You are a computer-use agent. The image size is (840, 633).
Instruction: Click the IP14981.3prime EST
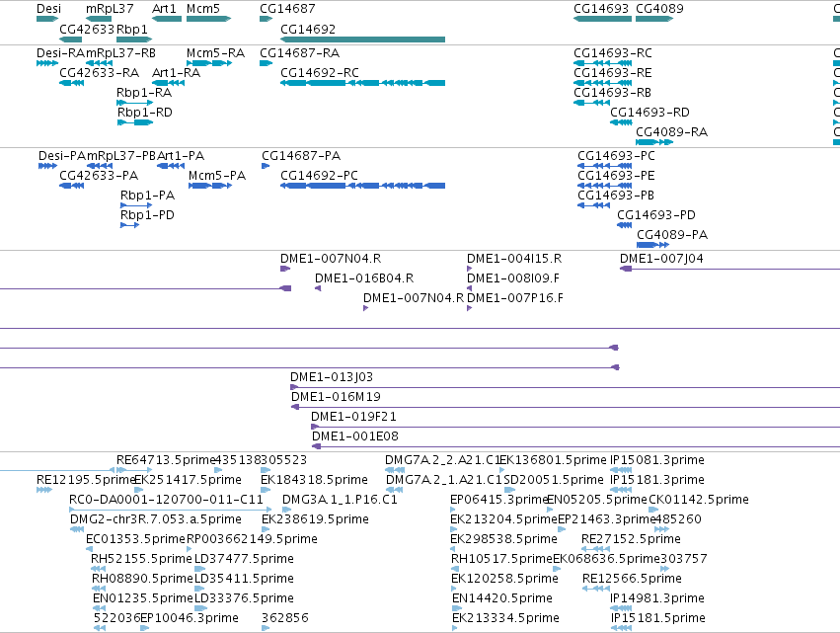coord(622,608)
